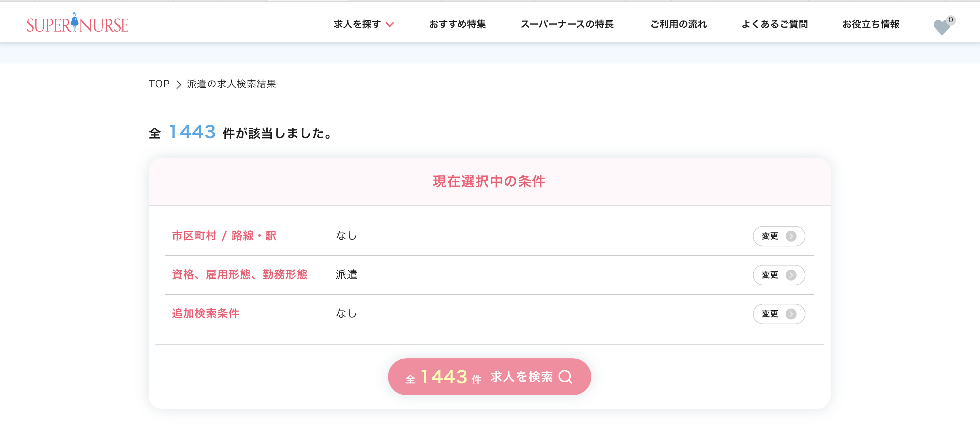Viewport: 980px width, 428px height.
Task: Open the favorites heart icon
Action: point(941,27)
